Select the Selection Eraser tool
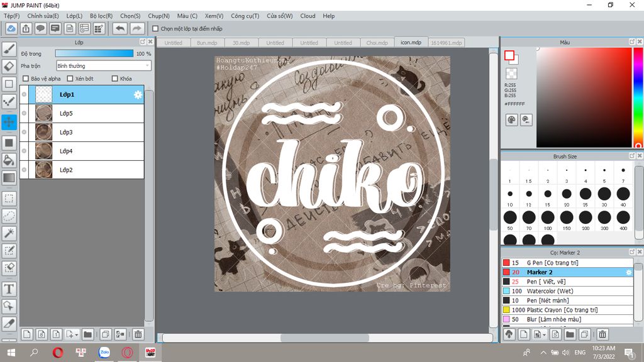The image size is (644, 362). tap(9, 268)
